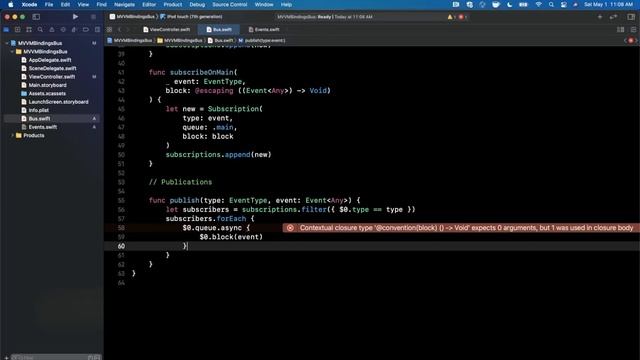Open Control Center in menu bar
The height and width of the screenshot is (360, 640).
(563, 4)
